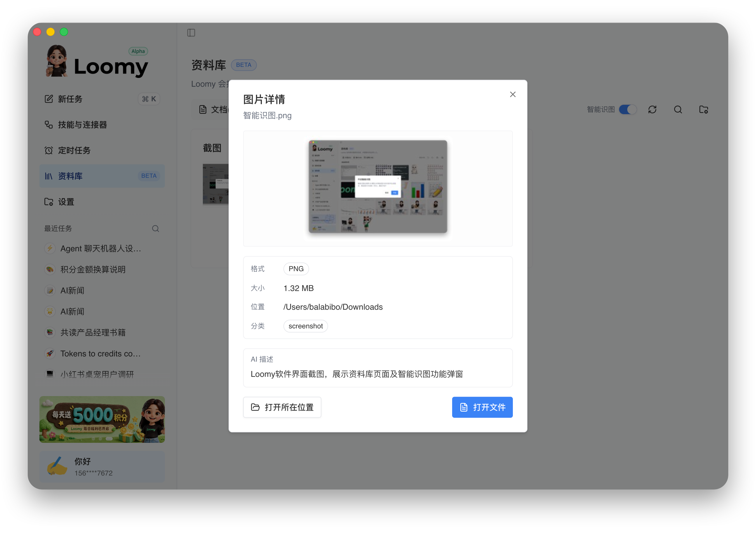The image size is (756, 533).
Task: Click the screenshot category tag
Action: (x=306, y=326)
